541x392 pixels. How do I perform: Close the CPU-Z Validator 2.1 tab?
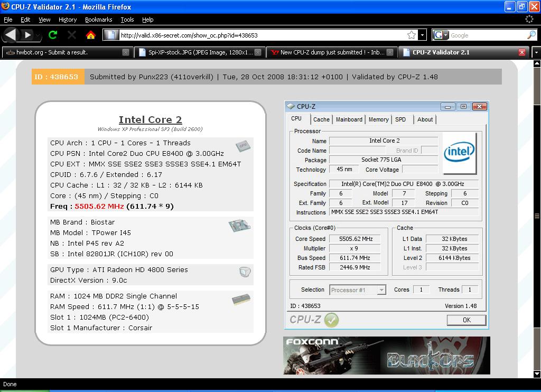tap(522, 52)
